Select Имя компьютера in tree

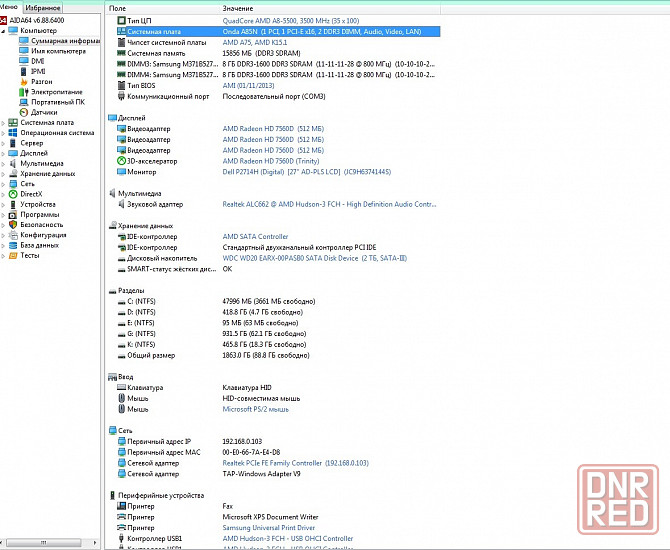tap(58, 51)
